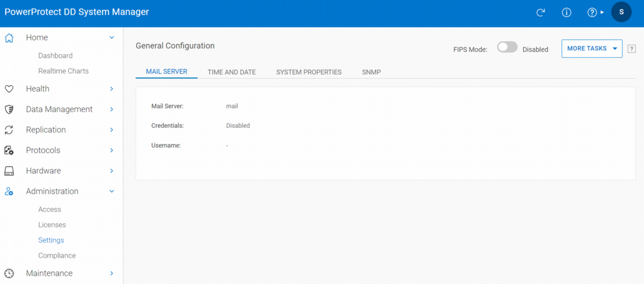Click the Protocols menu label
Screen dimensions: 644x284
click(43, 150)
